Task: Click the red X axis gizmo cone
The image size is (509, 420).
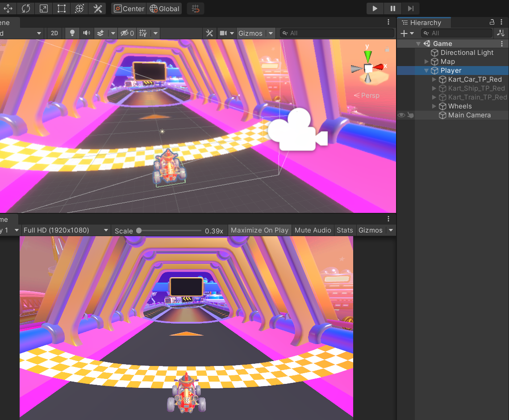Action: coord(378,67)
